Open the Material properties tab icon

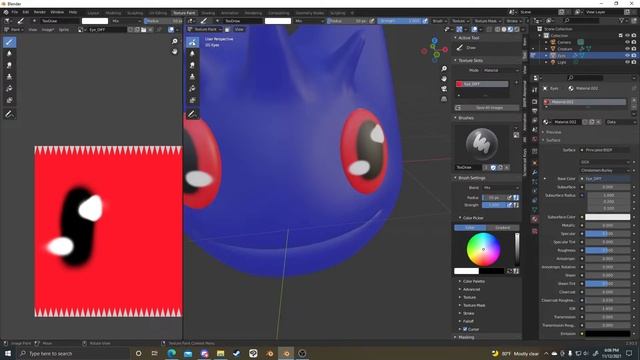pos(535,219)
